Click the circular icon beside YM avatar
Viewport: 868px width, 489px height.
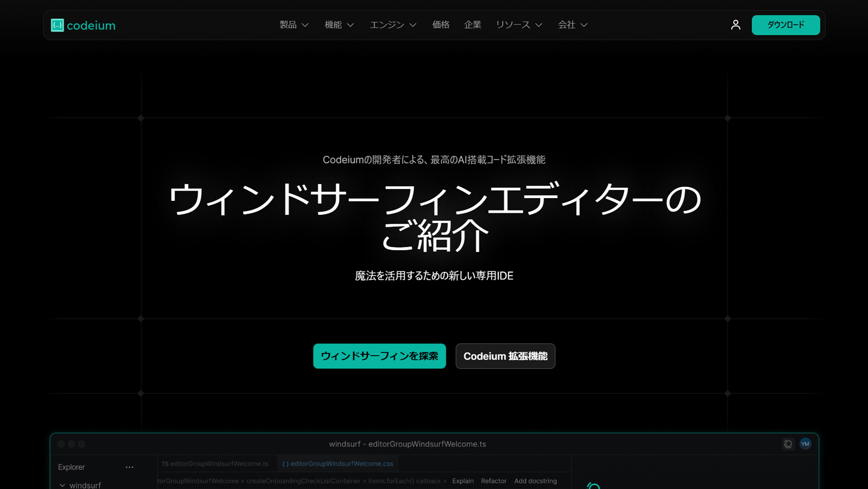(x=788, y=444)
